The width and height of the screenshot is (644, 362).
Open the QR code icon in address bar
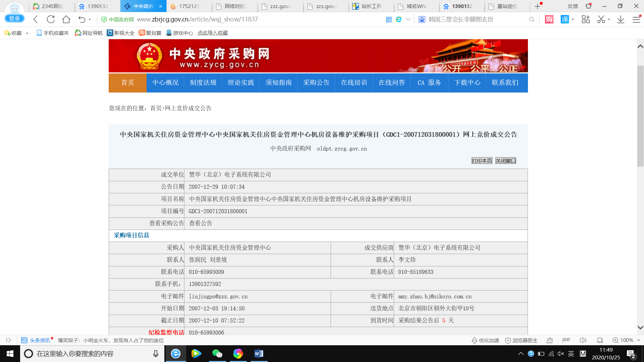click(389, 19)
